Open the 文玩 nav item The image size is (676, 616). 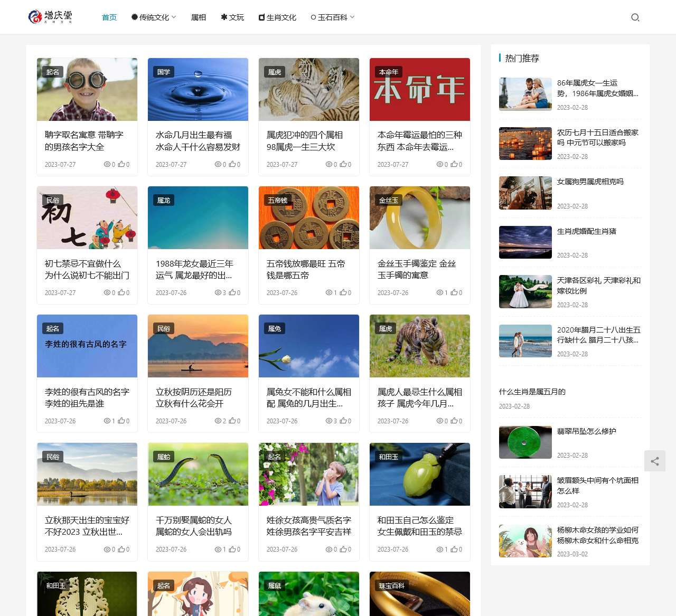click(x=232, y=17)
